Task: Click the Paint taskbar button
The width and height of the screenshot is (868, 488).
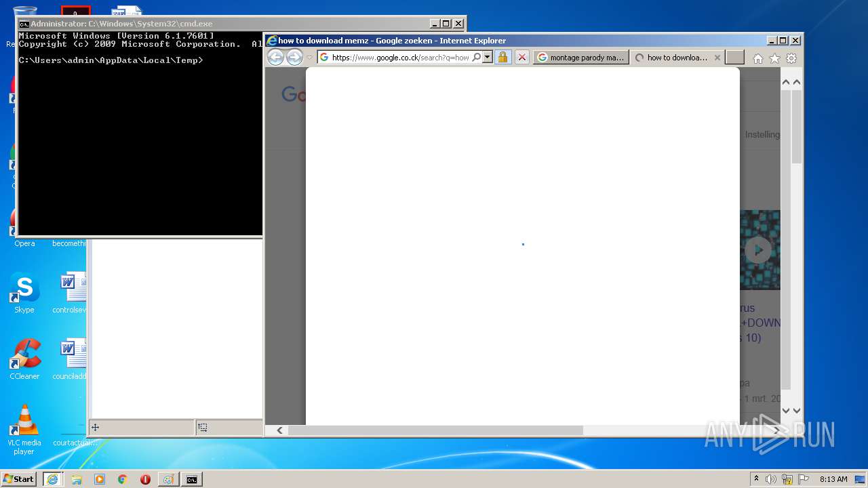Action: pos(168,479)
